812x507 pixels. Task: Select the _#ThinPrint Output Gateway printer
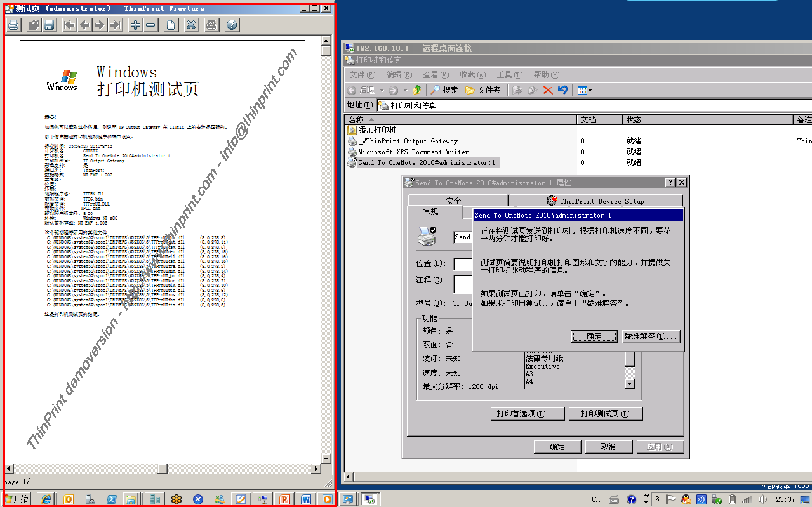[403, 141]
